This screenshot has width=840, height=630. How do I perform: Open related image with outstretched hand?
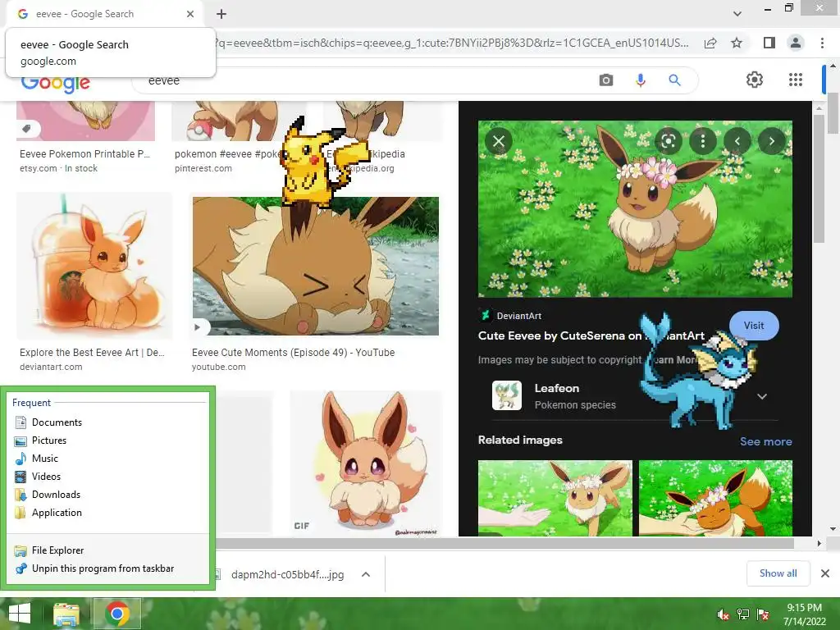click(x=555, y=498)
